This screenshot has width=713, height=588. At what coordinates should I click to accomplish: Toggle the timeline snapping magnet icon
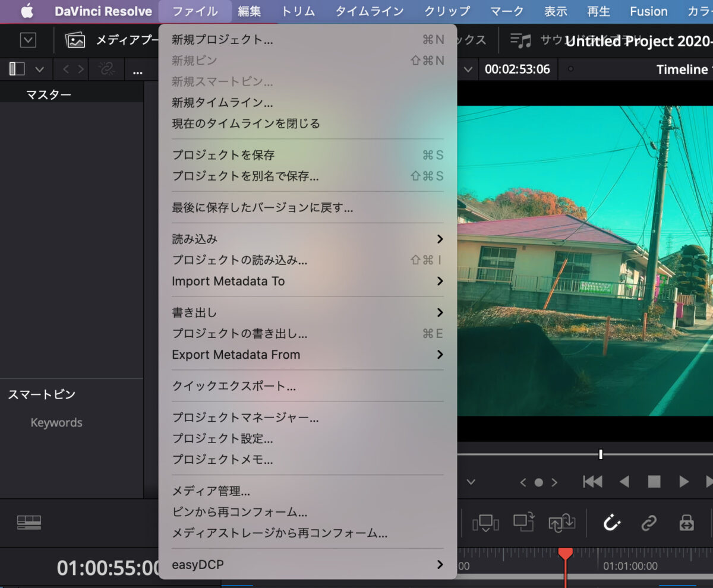612,523
